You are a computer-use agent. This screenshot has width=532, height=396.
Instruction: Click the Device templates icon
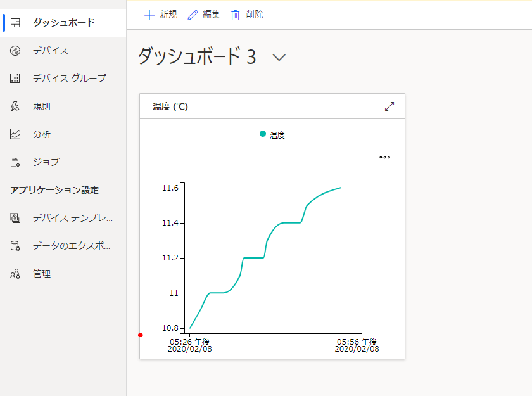click(16, 218)
